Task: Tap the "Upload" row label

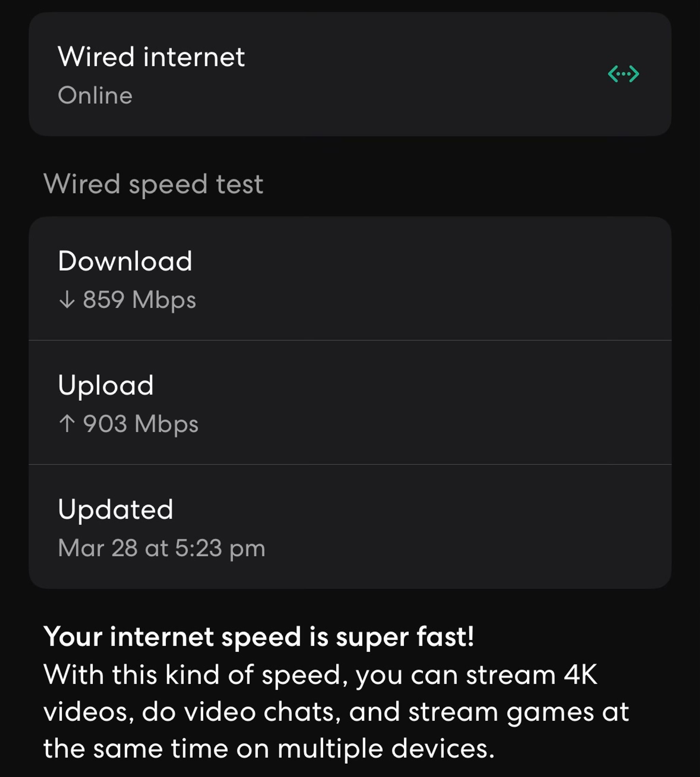Action: tap(106, 385)
